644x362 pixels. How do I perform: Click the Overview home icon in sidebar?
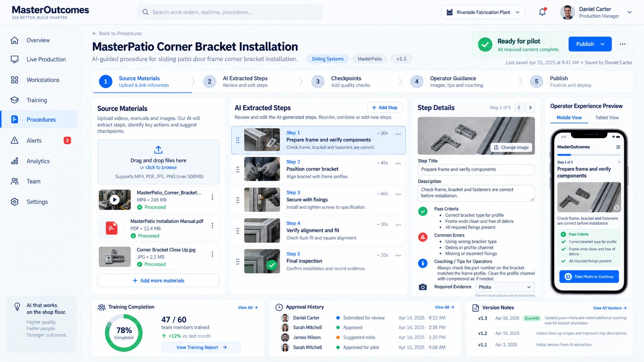pos(15,40)
